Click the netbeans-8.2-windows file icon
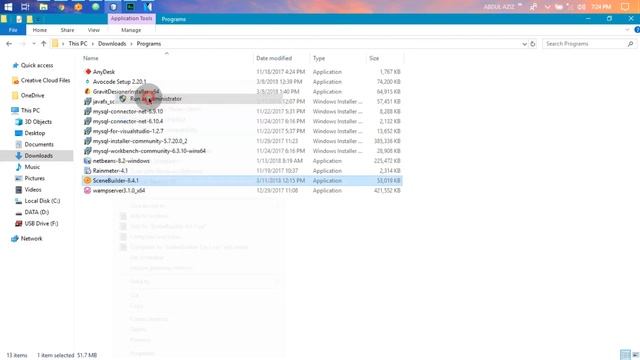This screenshot has width=640, height=360. click(x=87, y=161)
